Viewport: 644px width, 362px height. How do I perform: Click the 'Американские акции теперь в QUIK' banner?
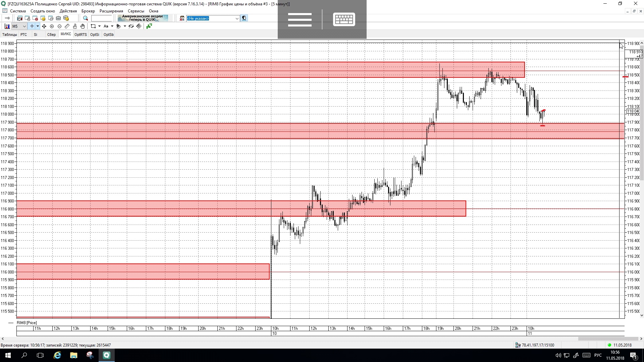pyautogui.click(x=143, y=18)
